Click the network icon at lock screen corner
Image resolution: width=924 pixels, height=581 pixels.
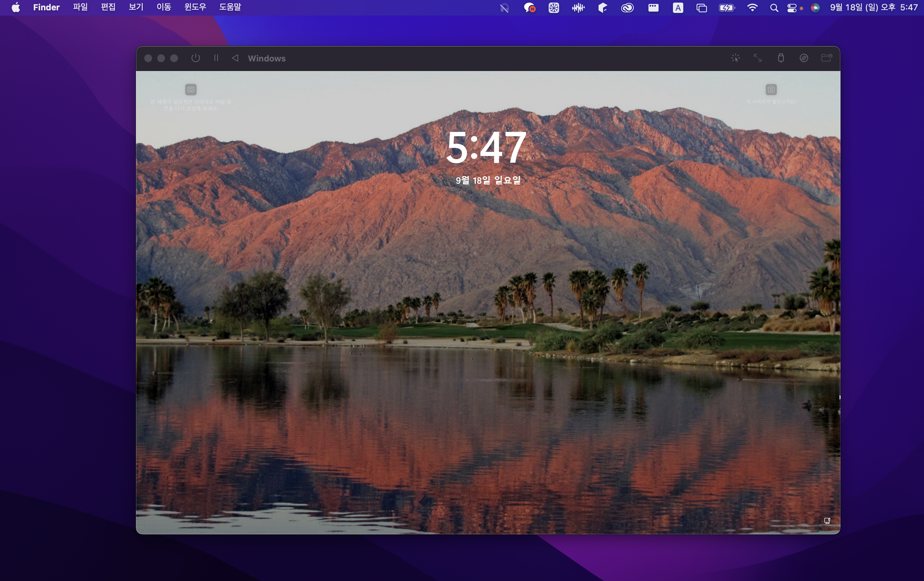click(x=827, y=521)
